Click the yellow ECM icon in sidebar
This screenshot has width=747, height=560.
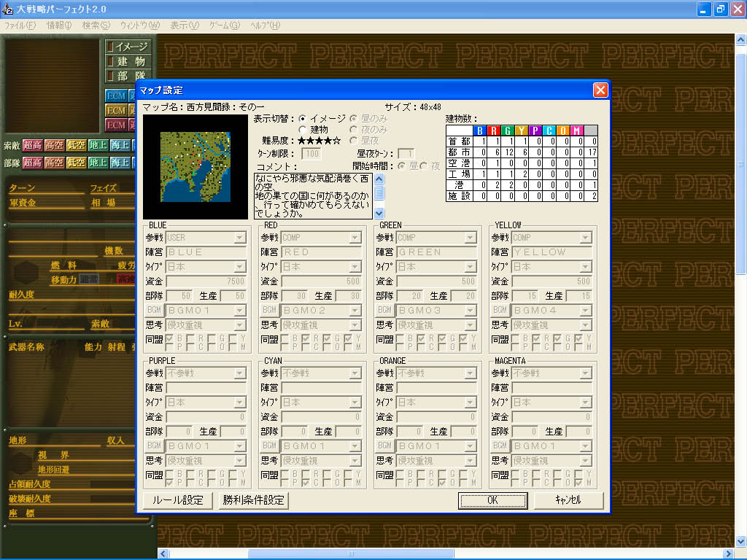pyautogui.click(x=116, y=111)
